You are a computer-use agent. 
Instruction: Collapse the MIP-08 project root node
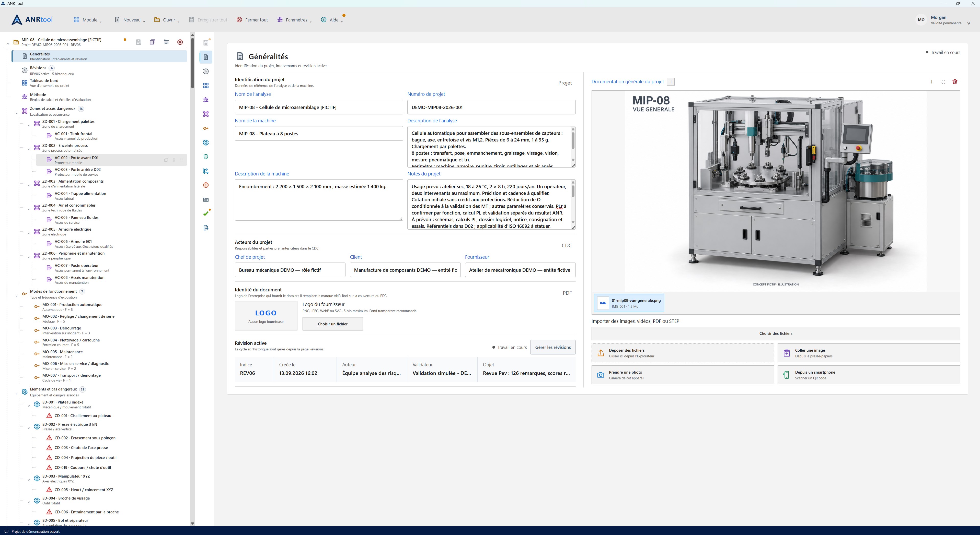(8, 44)
